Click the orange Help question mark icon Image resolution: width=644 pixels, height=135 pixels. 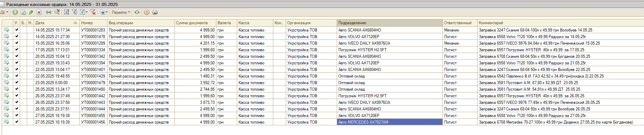click(147, 12)
